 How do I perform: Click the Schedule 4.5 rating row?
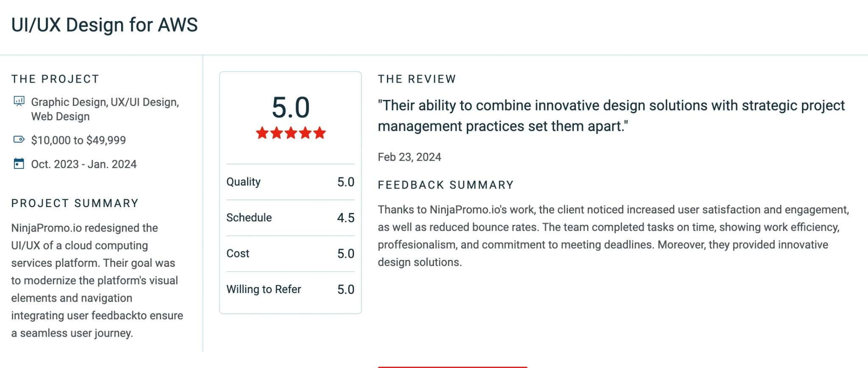290,218
